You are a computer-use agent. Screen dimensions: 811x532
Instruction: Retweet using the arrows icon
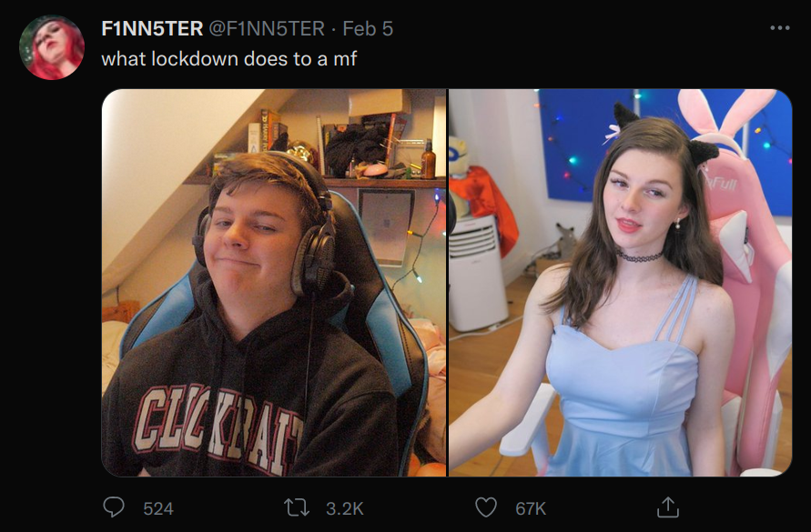coord(298,507)
